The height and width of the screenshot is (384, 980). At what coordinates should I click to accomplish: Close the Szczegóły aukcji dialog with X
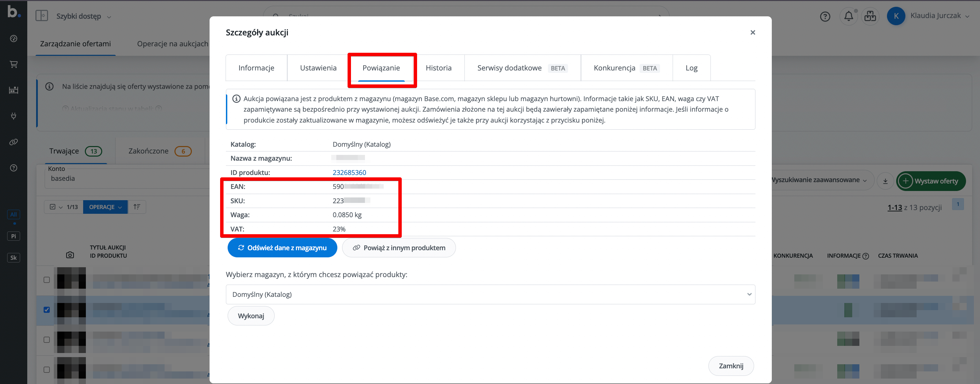752,32
